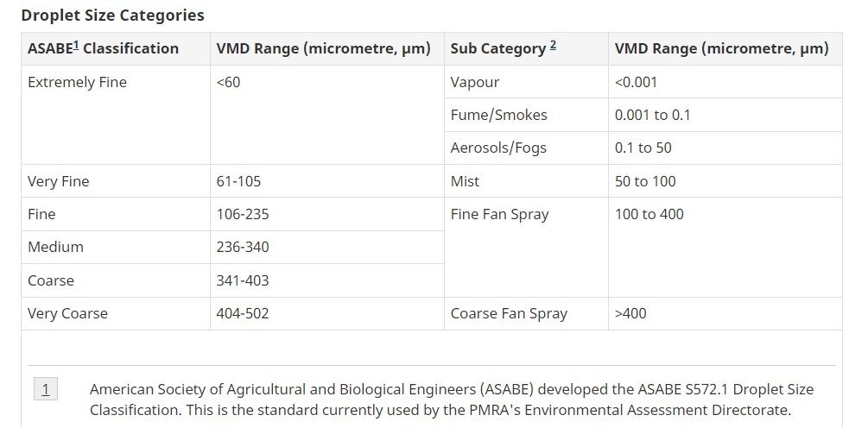Click the Droplet Size Categories heading

(112, 15)
